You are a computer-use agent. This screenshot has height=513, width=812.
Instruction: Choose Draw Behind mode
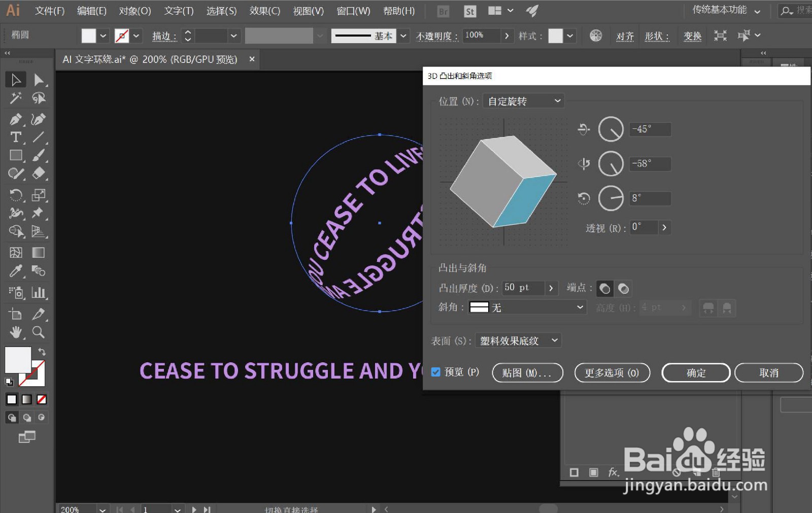click(27, 418)
